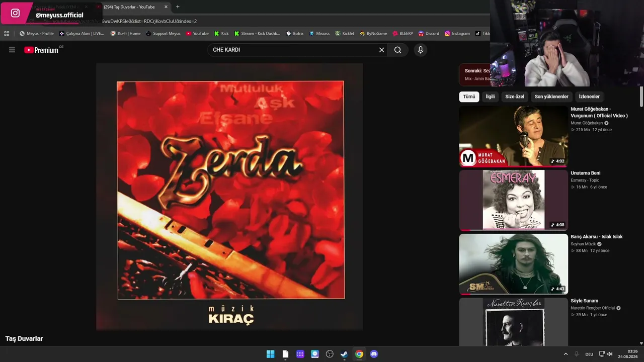
Task: Show hidden system tray icons
Action: 566,354
